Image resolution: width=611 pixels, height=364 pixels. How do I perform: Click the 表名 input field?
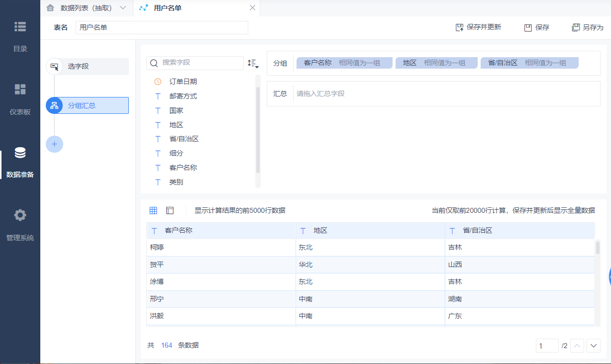162,28
